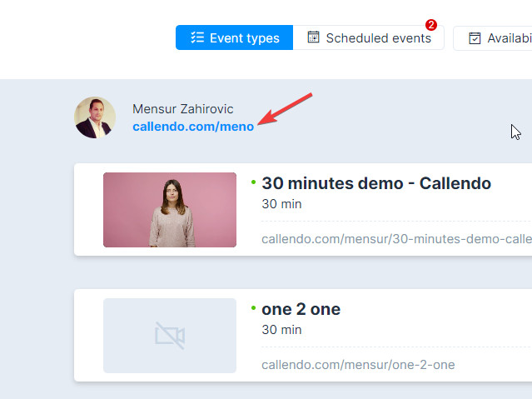Click green status dot beside 30 minutes demo
This screenshot has height=399, width=532.
253,182
